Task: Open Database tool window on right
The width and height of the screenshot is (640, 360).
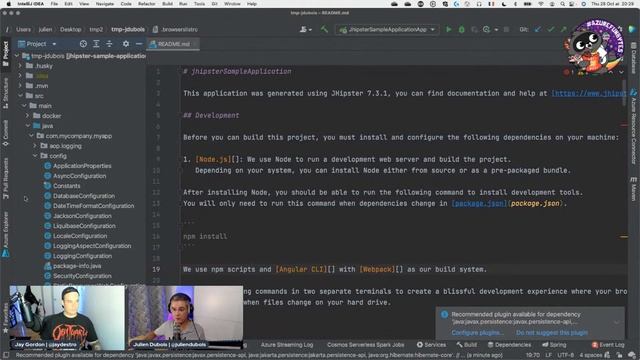Action: (633, 58)
